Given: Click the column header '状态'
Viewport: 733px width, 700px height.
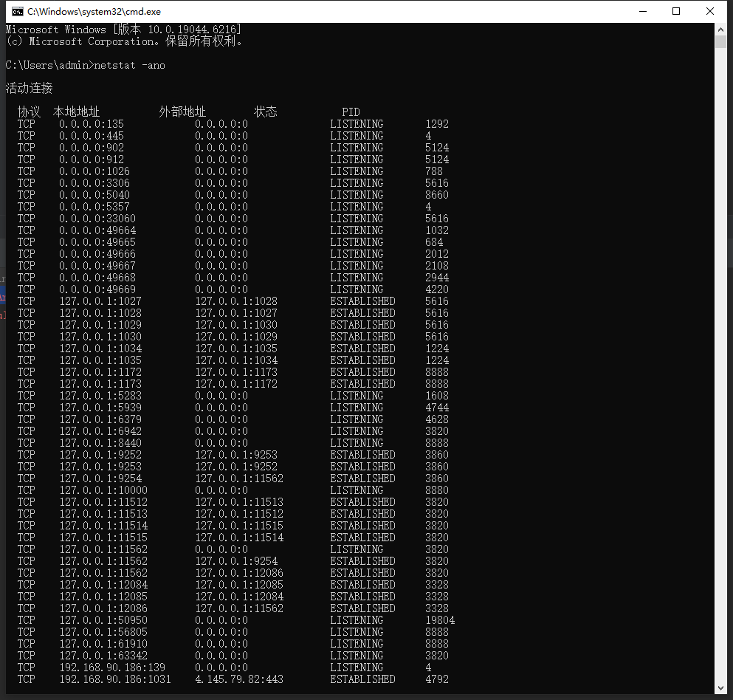Looking at the screenshot, I should 265,111.
